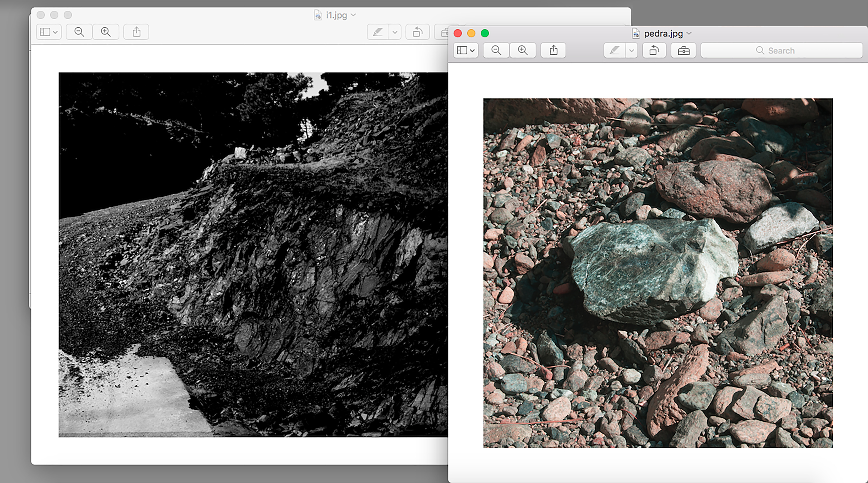Open the pedra.jpg title dropdown chevron
The height and width of the screenshot is (483, 868).
coord(689,34)
